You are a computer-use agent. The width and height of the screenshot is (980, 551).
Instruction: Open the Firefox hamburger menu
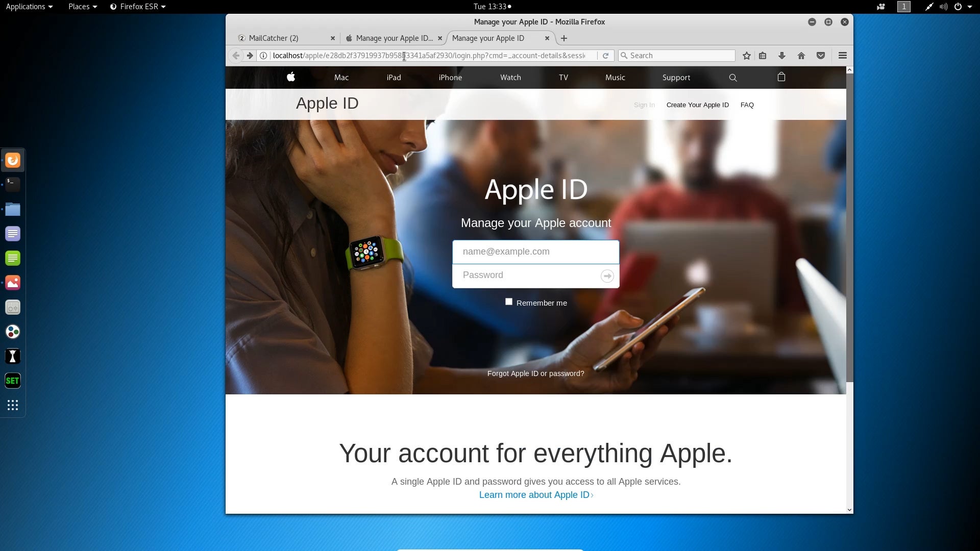click(843, 56)
